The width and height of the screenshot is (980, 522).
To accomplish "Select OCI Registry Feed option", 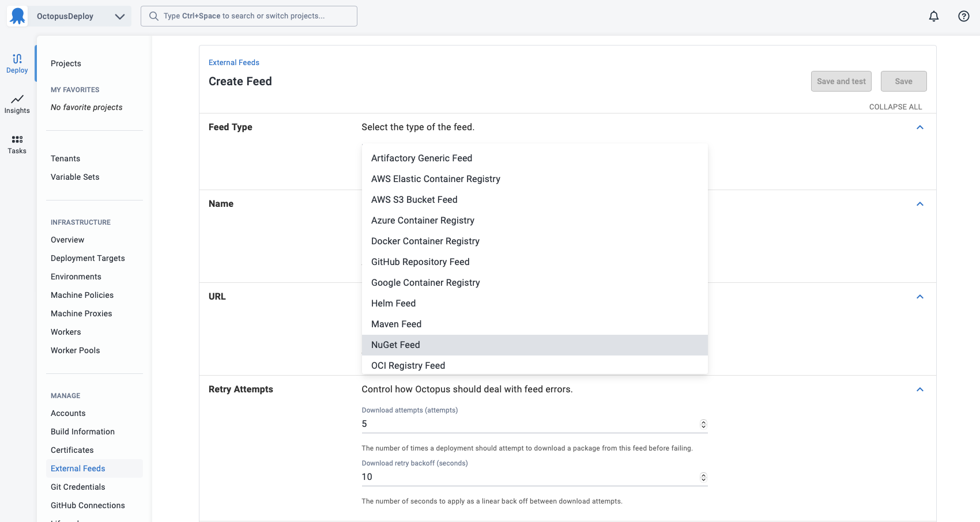I will (535, 365).
